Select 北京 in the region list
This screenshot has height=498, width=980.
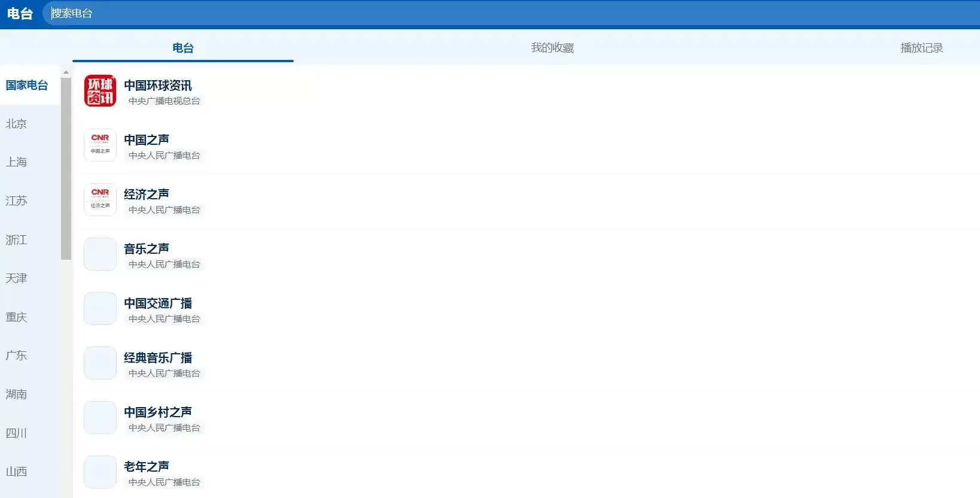coord(17,124)
